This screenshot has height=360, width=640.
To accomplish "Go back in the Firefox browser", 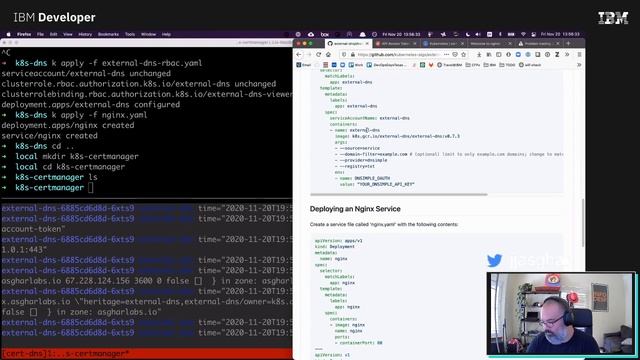I will click(x=298, y=55).
